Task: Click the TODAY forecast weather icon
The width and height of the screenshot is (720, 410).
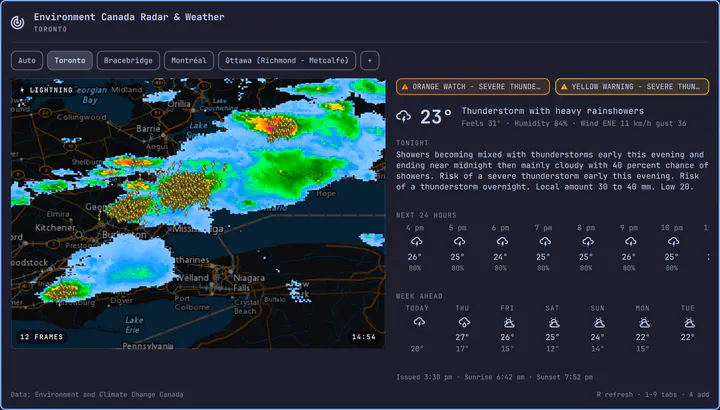Action: point(418,322)
